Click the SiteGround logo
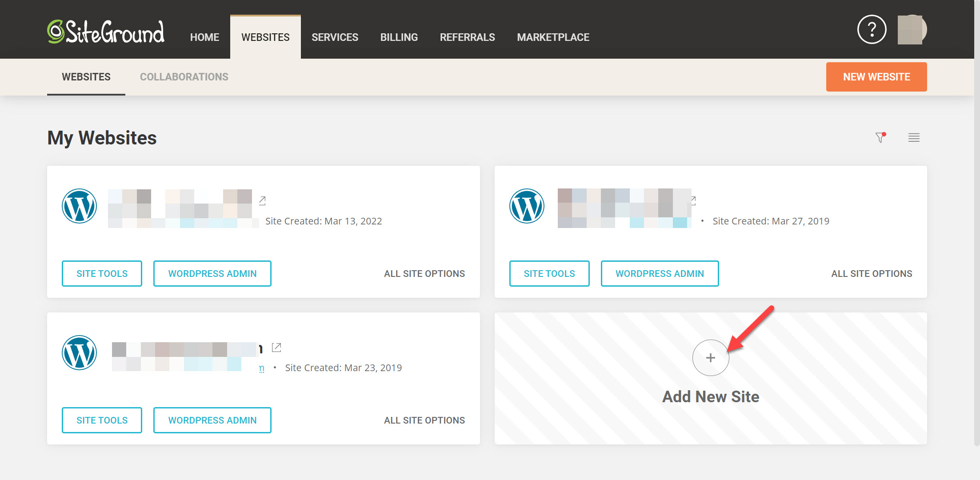This screenshot has height=480, width=980. [106, 32]
